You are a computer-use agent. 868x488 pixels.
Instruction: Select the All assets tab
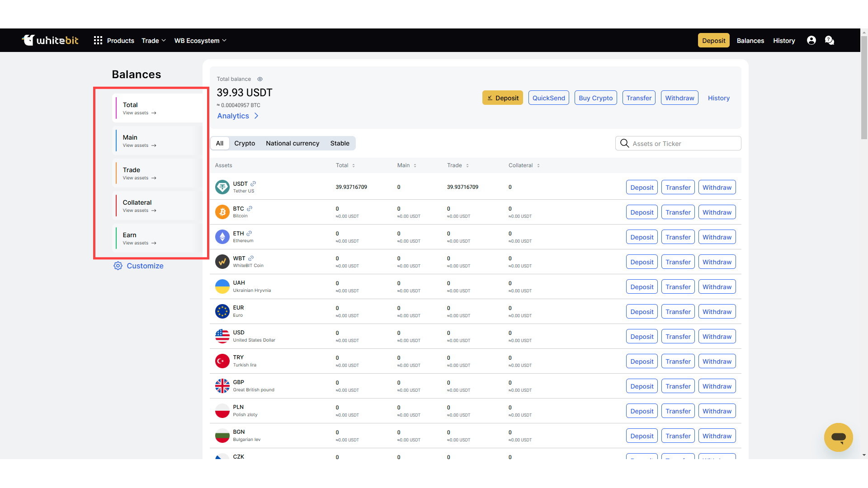click(x=220, y=143)
